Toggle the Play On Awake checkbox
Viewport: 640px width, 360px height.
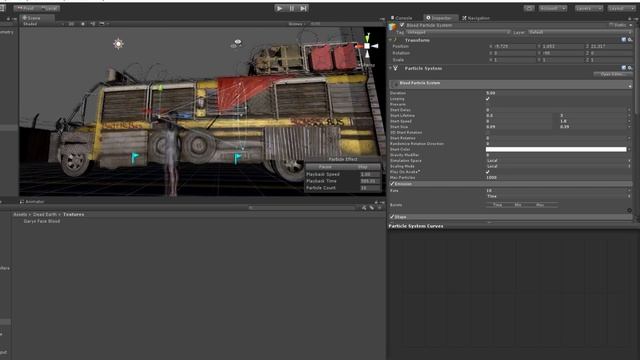[x=487, y=172]
